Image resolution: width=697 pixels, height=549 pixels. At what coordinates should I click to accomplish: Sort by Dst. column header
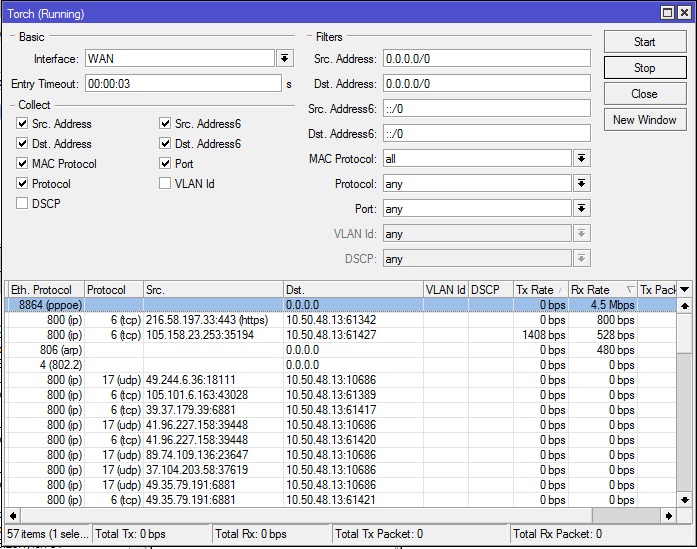pos(353,290)
